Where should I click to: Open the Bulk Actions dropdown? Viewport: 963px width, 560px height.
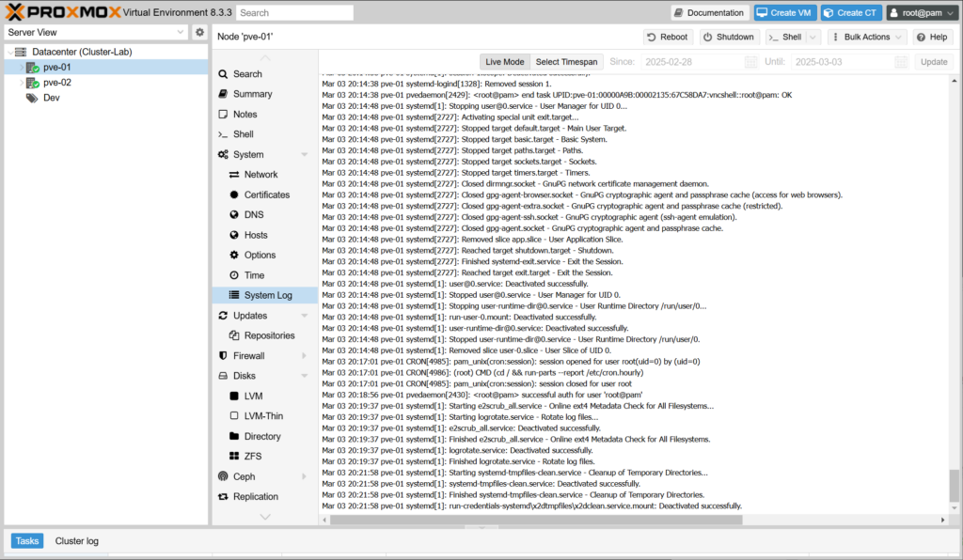[x=866, y=37]
